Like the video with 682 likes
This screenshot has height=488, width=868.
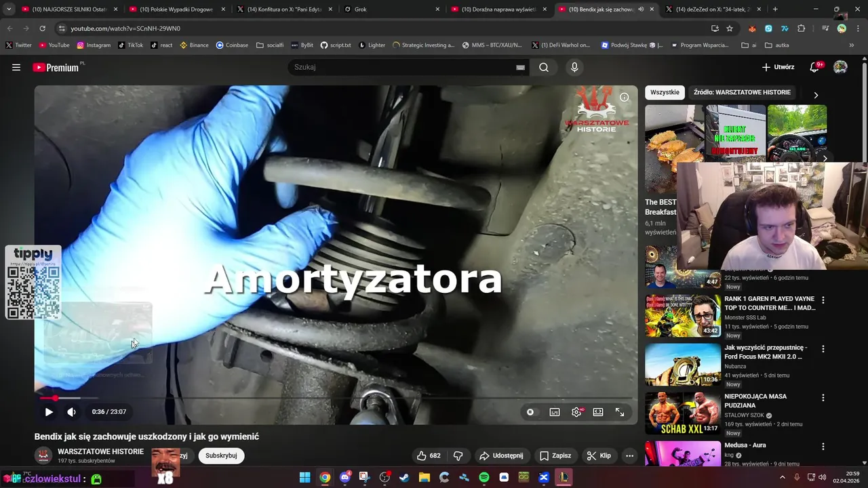(x=429, y=455)
